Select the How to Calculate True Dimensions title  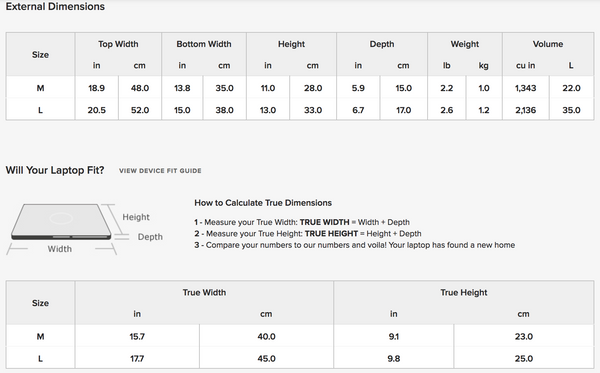coord(263,203)
